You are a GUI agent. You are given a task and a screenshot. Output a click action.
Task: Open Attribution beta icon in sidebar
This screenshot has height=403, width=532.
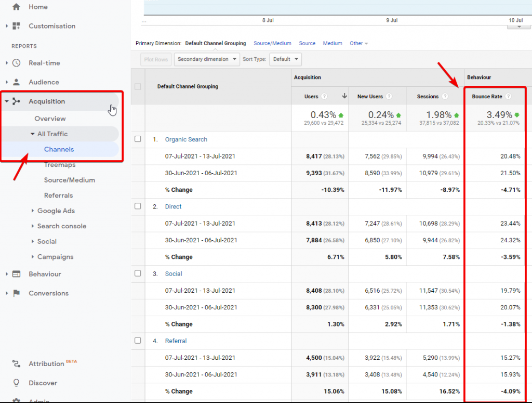[16, 363]
